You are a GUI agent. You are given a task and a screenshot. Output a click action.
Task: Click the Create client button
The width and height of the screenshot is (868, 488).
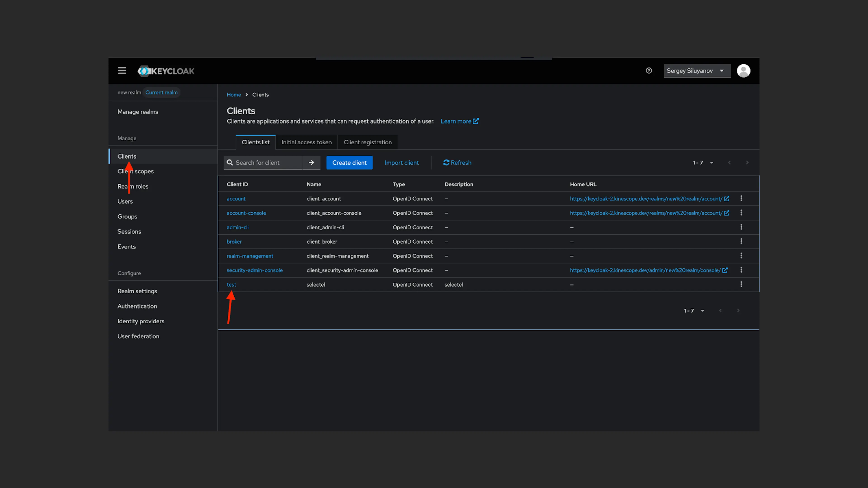pyautogui.click(x=349, y=162)
